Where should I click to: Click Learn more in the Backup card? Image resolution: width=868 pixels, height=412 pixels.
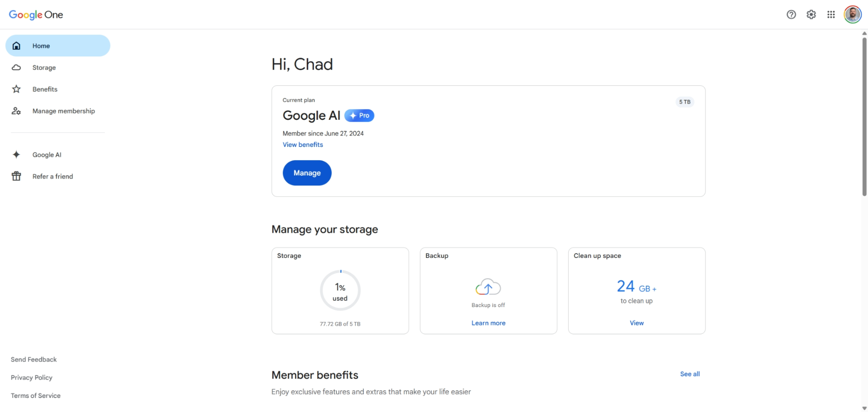coord(488,323)
